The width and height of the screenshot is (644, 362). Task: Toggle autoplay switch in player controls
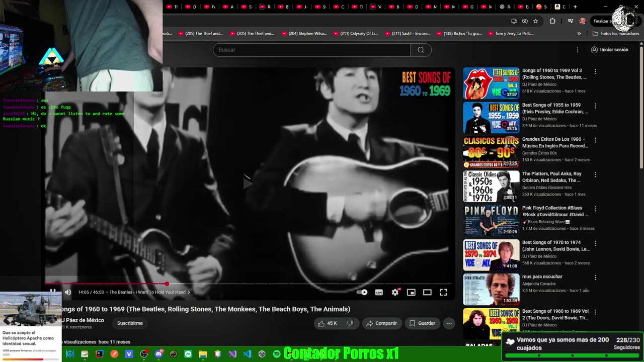point(362,292)
